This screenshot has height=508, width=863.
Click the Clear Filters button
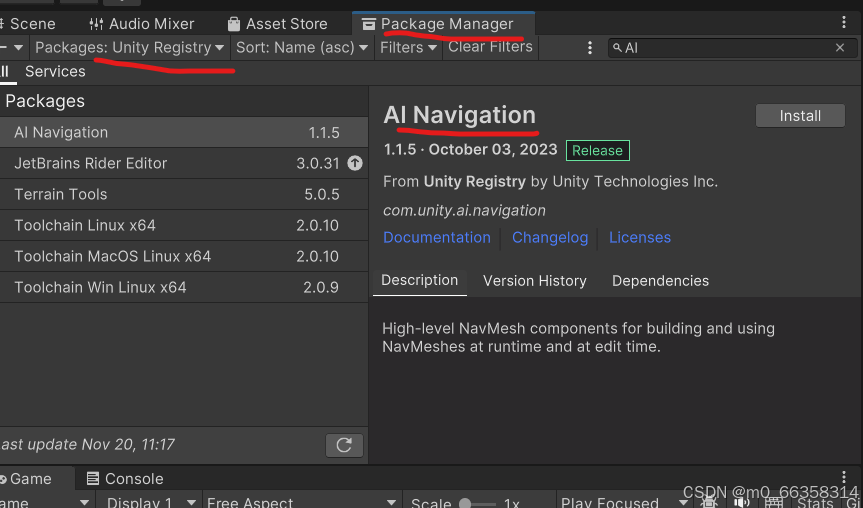(x=490, y=47)
